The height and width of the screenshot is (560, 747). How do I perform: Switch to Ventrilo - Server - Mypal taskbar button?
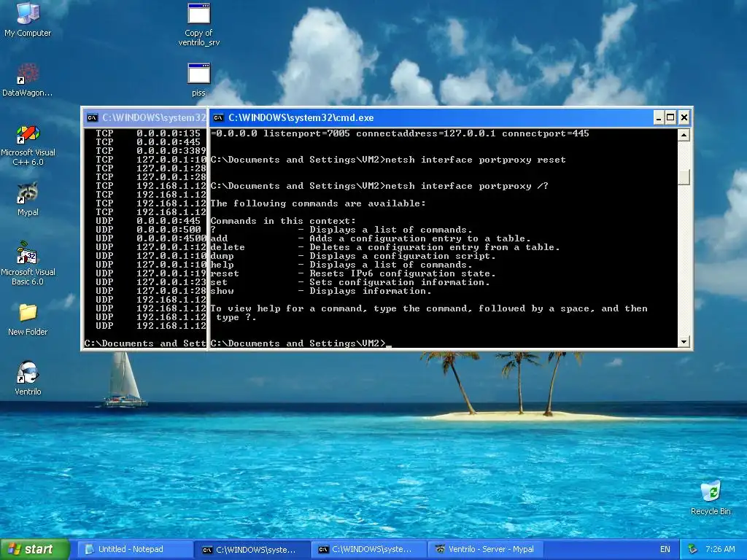tap(486, 549)
